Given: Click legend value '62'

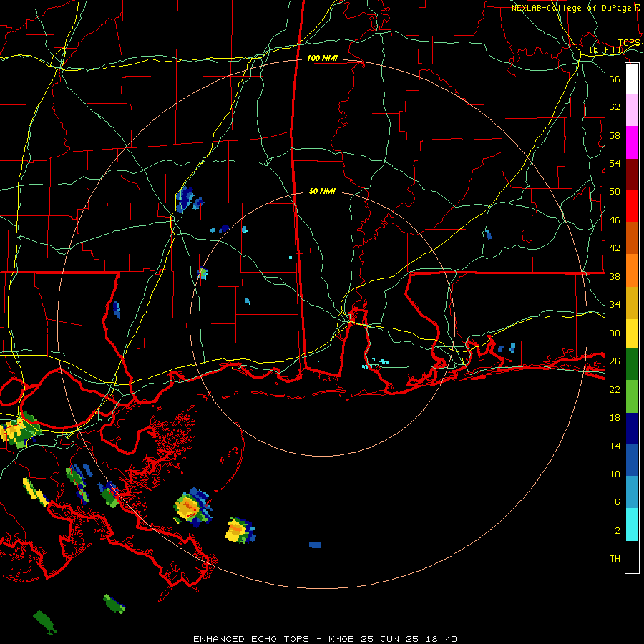Looking at the screenshot, I should coord(615,107).
